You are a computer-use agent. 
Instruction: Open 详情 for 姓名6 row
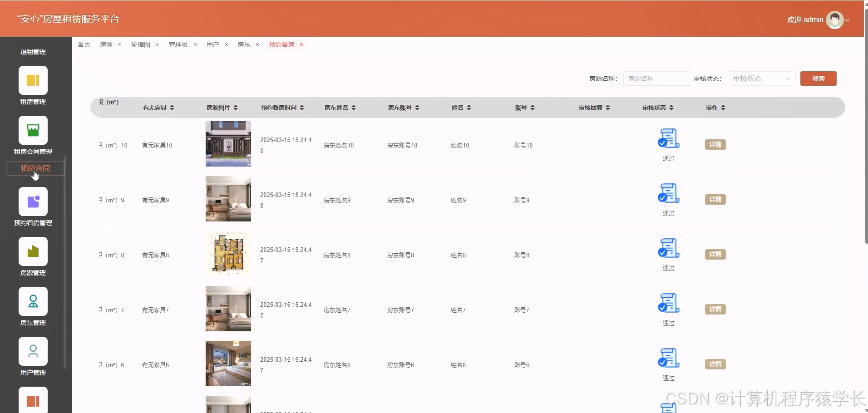click(715, 364)
